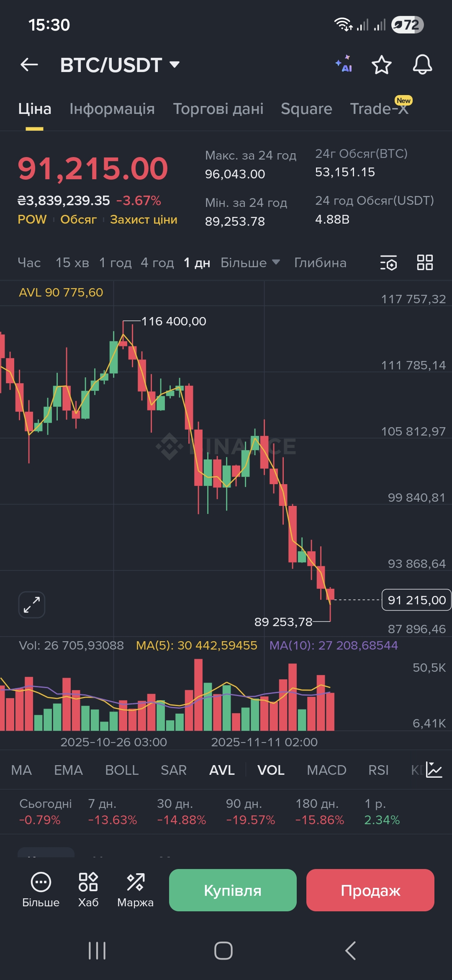Screen dimensions: 452x980
Task: Switch to the Торгові дані tab
Action: 218,109
